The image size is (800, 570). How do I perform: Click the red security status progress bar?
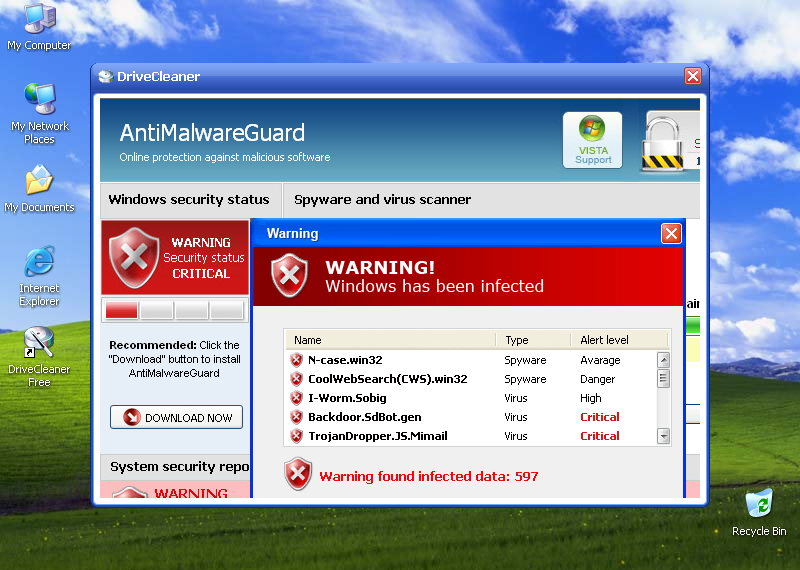[174, 310]
